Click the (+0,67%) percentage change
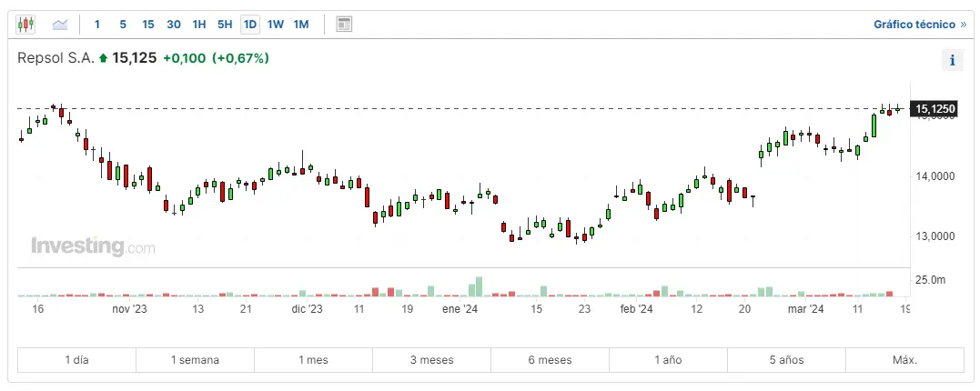980x391 pixels. click(240, 58)
